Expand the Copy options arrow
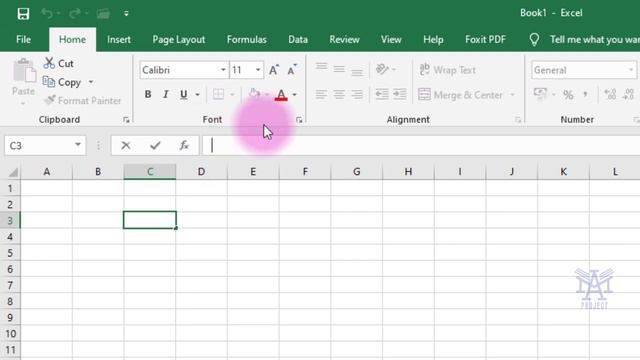 91,82
